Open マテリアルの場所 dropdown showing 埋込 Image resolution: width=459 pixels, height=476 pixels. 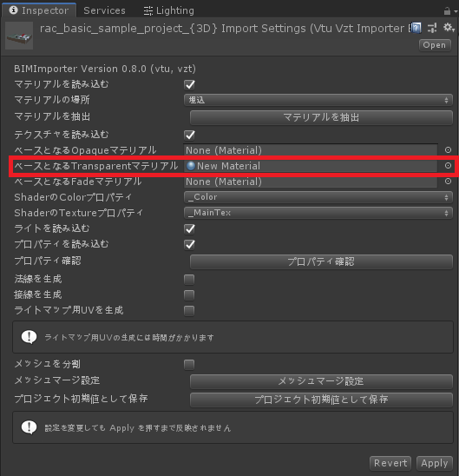pyautogui.click(x=318, y=100)
